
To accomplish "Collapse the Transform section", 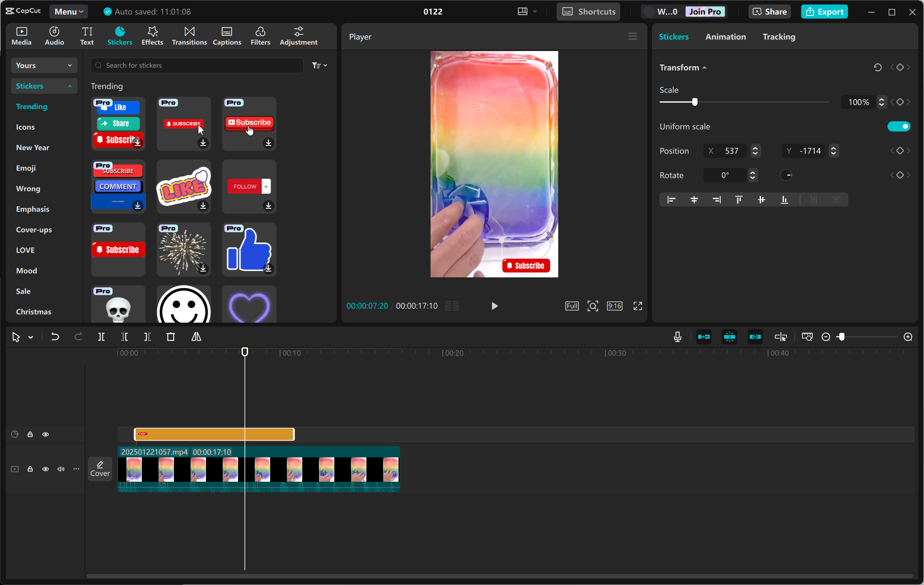I will click(705, 67).
